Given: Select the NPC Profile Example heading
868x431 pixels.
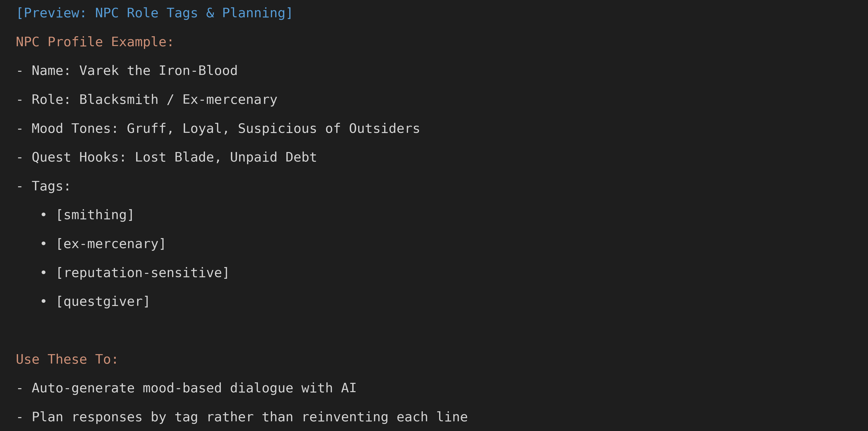Looking at the screenshot, I should tap(95, 42).
